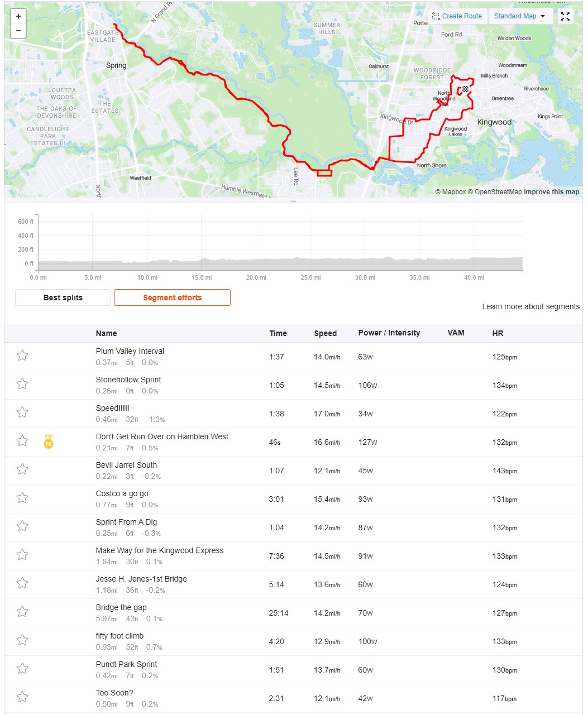This screenshot has height=715, width=588.
Task: Star the Plum Valley Interval segment
Action: click(x=22, y=356)
